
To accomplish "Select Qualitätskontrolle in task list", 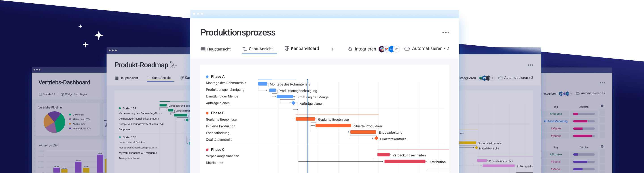I will tap(219, 139).
